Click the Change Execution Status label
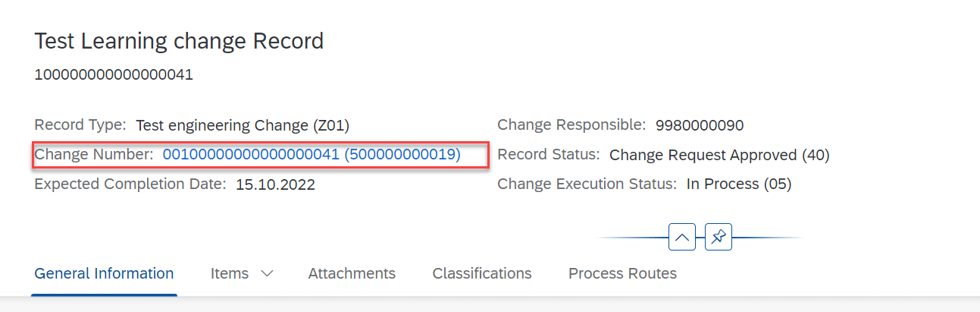 point(587,184)
